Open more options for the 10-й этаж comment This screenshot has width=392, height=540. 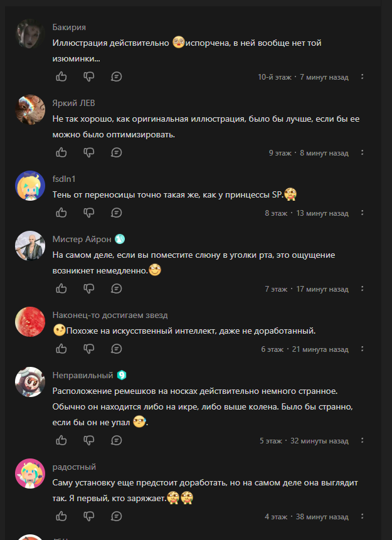(x=362, y=77)
